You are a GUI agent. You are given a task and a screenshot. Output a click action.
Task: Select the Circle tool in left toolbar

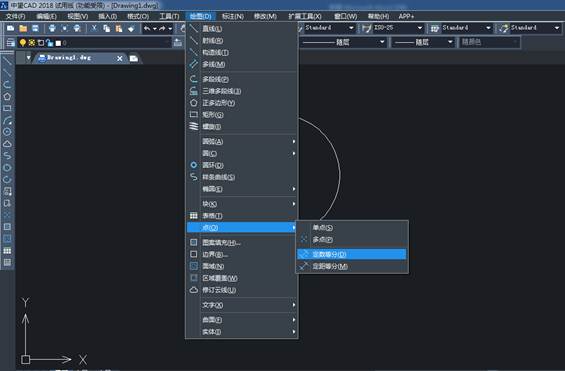click(7, 132)
